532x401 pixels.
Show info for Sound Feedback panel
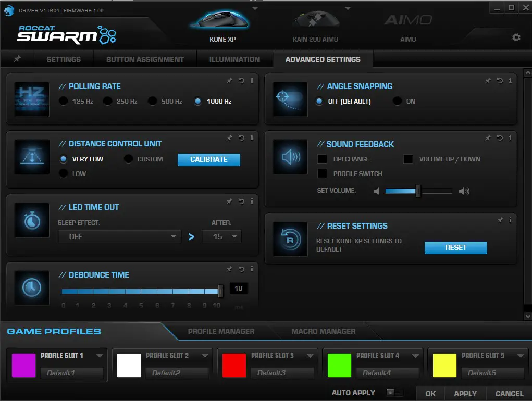[x=510, y=138]
